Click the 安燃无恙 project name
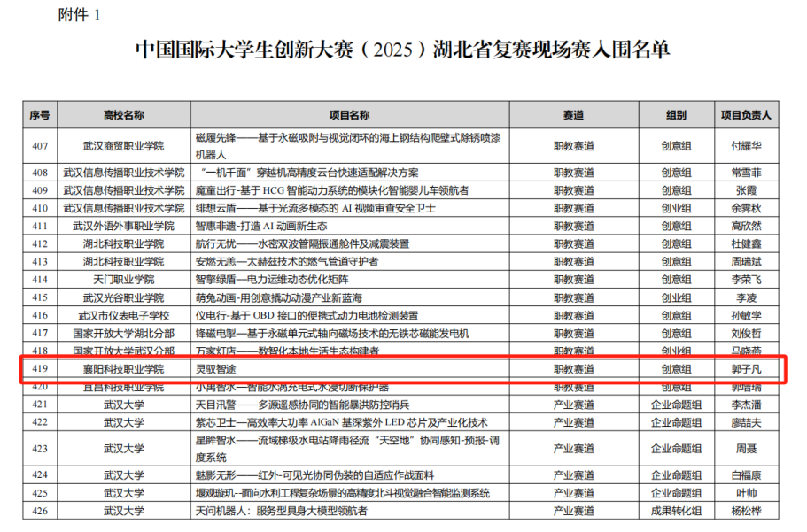 pyautogui.click(x=287, y=261)
